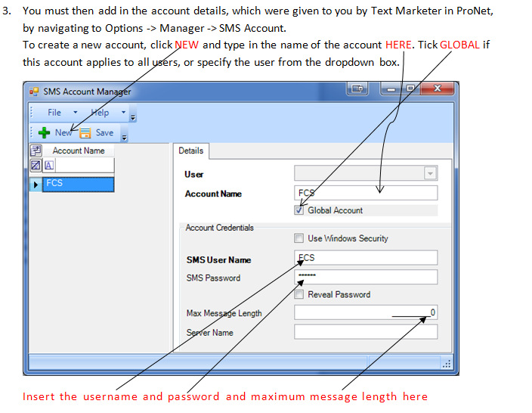
Task: Click the text filter 'A' icon
Action: click(x=49, y=165)
